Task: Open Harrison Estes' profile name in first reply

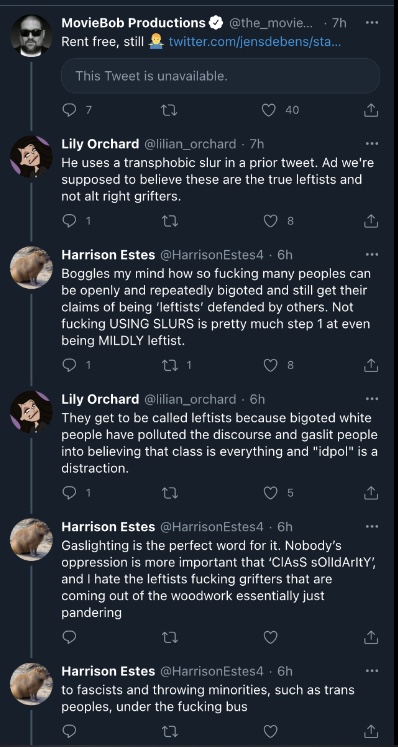Action: click(x=108, y=255)
